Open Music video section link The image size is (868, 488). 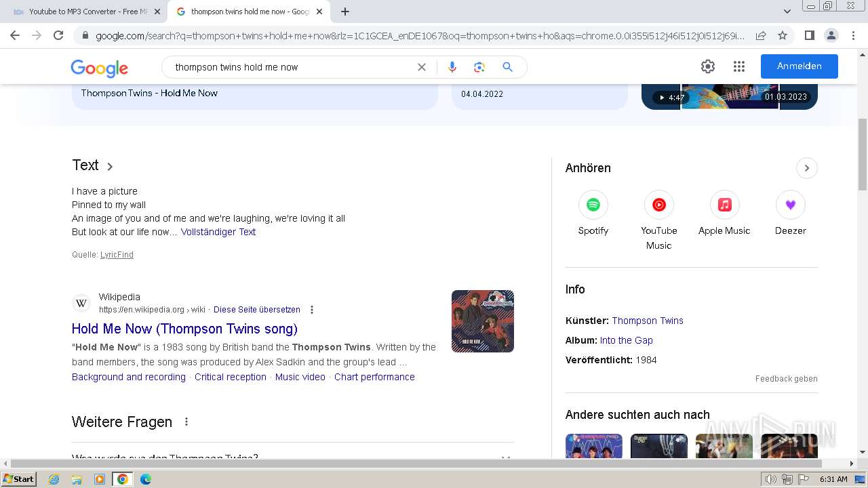pyautogui.click(x=300, y=377)
